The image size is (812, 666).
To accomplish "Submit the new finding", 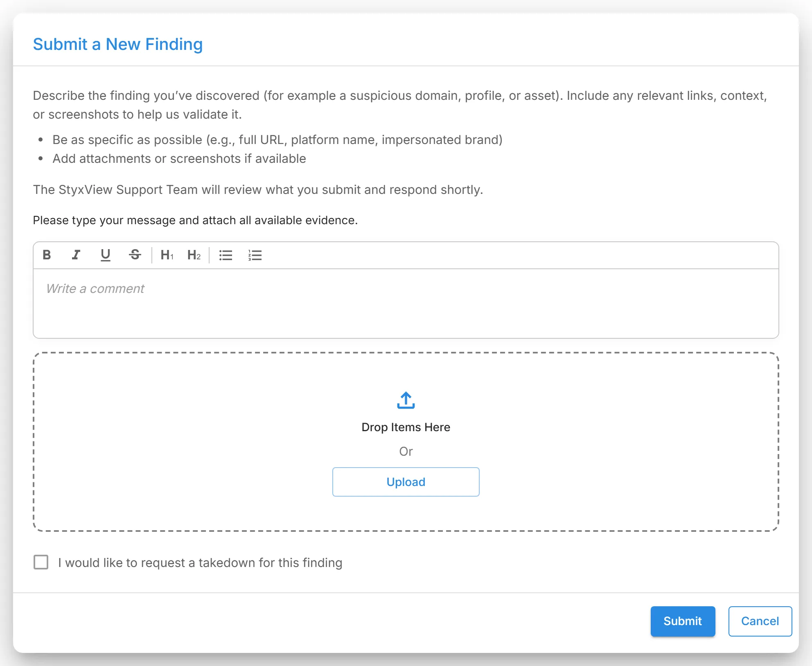I will click(x=683, y=621).
